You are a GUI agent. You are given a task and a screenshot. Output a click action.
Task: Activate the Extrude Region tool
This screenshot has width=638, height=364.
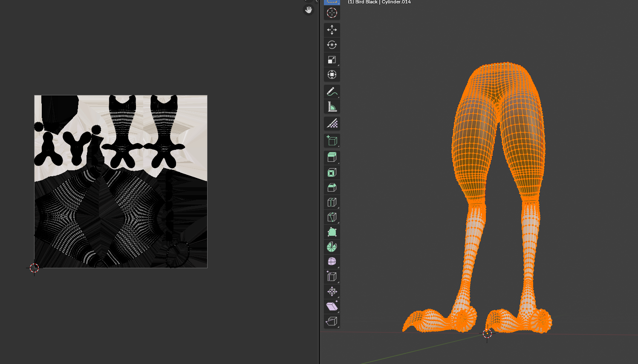click(x=332, y=158)
